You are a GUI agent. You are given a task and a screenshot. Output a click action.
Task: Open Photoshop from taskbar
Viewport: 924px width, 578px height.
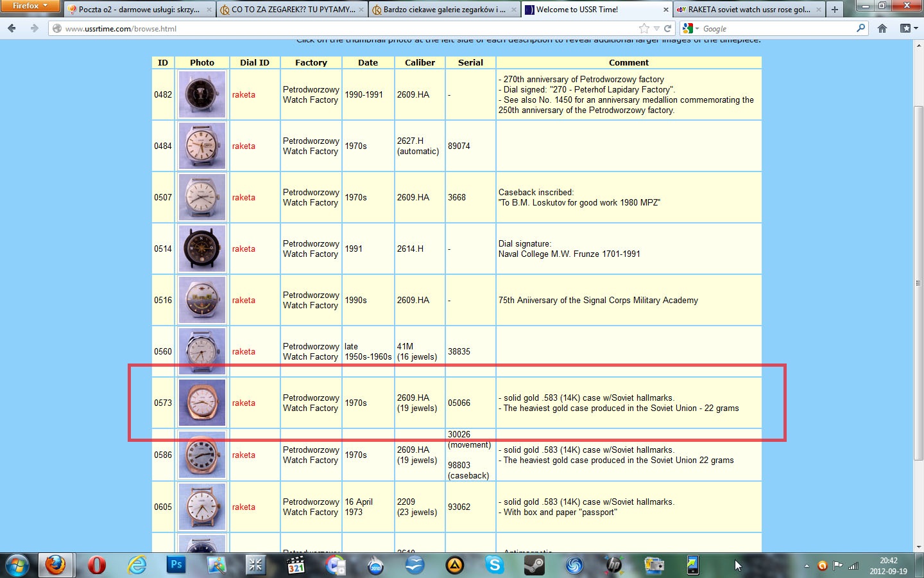tap(176, 565)
